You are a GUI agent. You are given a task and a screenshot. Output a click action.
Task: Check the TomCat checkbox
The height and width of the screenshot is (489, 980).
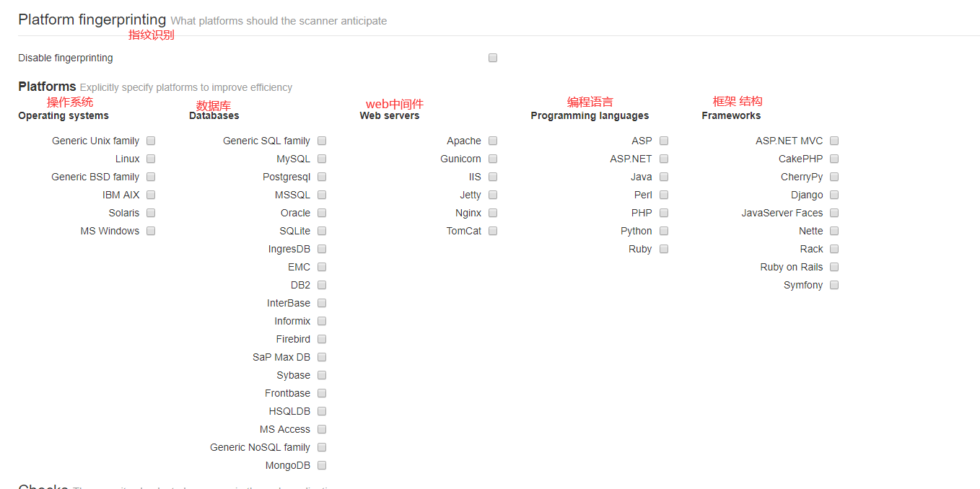[x=493, y=231]
